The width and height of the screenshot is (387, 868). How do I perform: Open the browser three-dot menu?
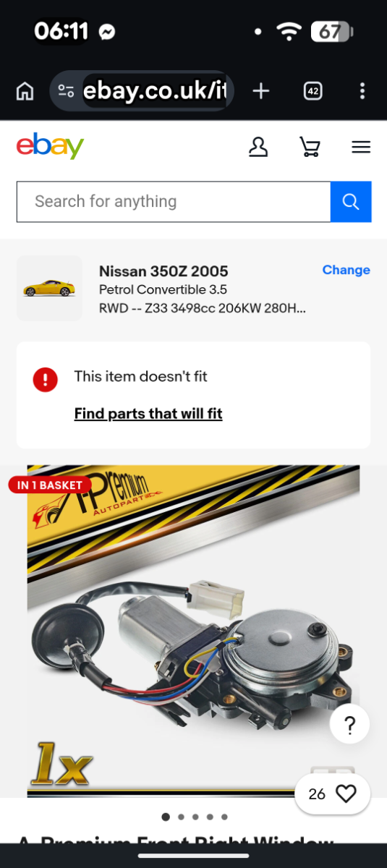(x=362, y=91)
